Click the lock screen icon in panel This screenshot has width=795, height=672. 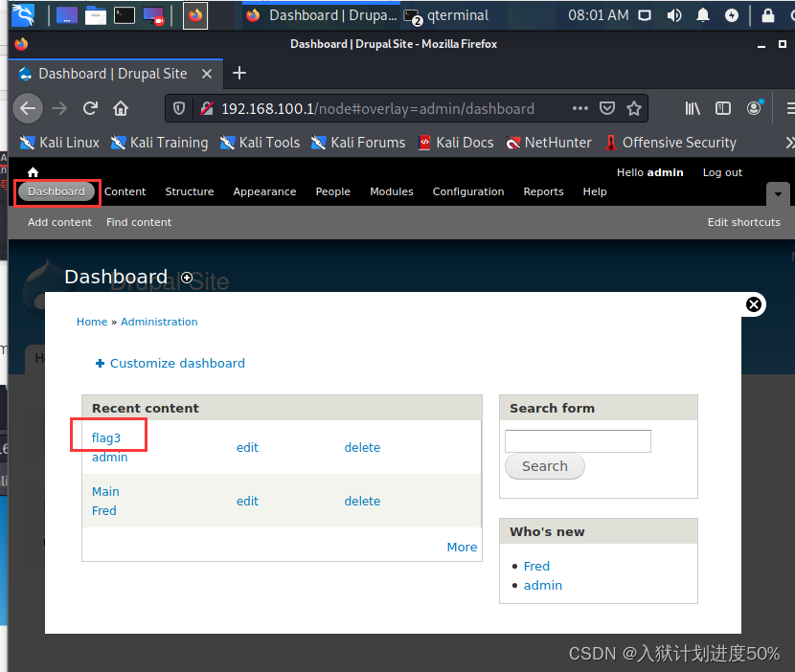768,15
